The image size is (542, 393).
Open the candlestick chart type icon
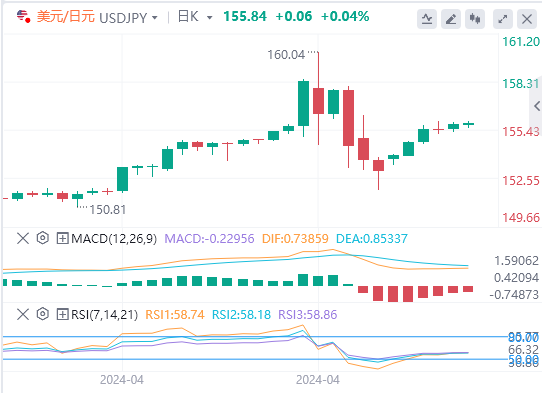coord(475,19)
